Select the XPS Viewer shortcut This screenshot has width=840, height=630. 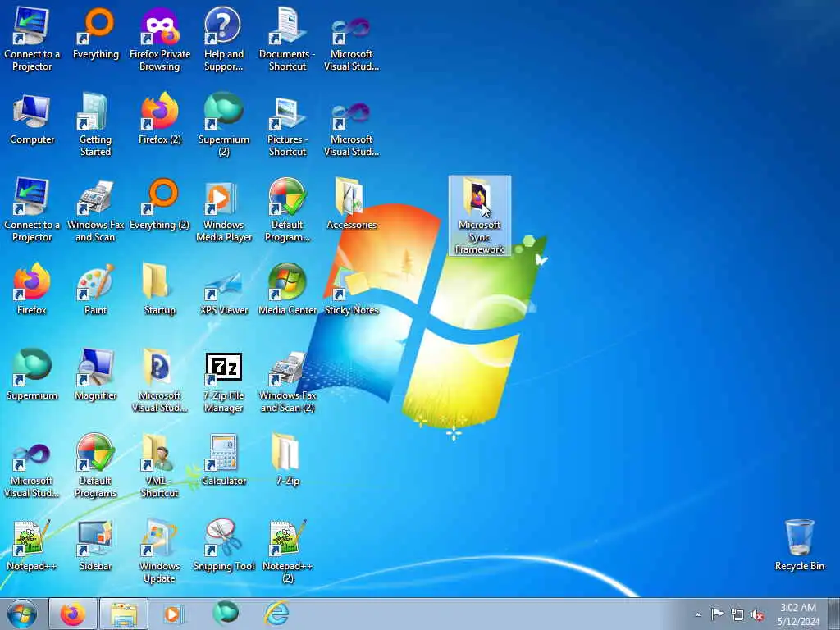click(x=223, y=290)
